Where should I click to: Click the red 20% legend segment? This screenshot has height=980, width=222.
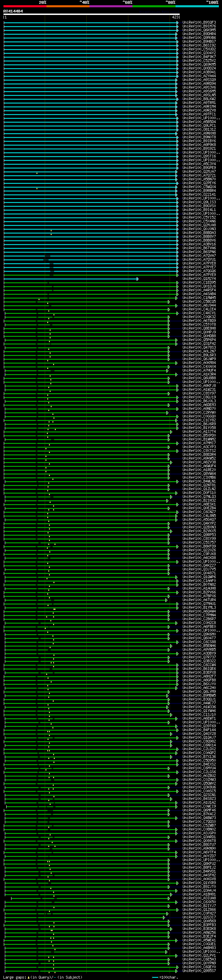25,6
